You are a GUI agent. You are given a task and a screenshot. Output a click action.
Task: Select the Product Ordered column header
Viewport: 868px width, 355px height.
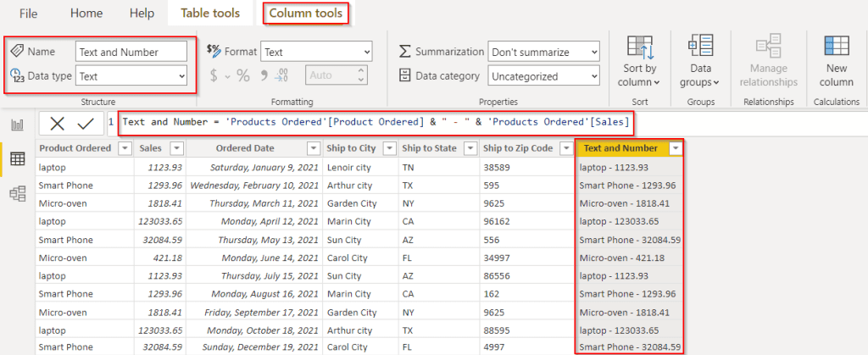[x=75, y=148]
